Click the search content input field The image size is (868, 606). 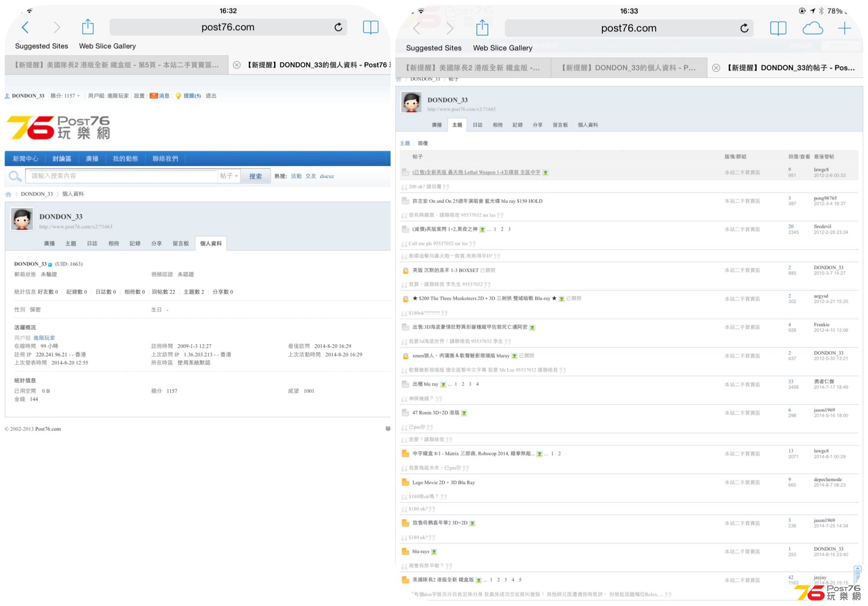[122, 176]
